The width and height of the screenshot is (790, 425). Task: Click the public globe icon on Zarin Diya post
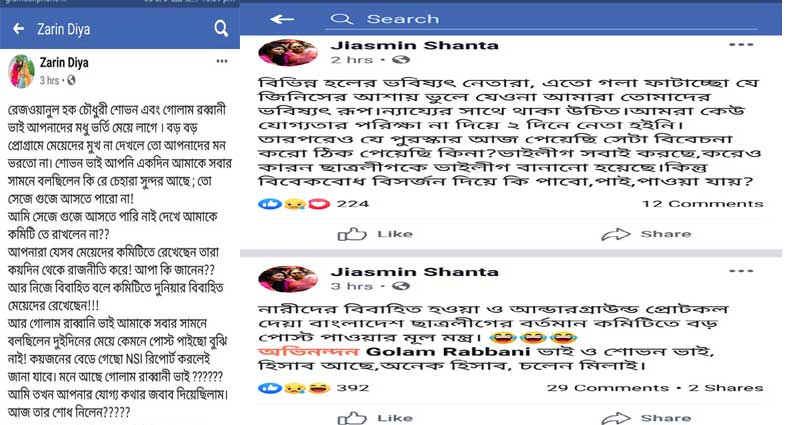click(x=71, y=80)
